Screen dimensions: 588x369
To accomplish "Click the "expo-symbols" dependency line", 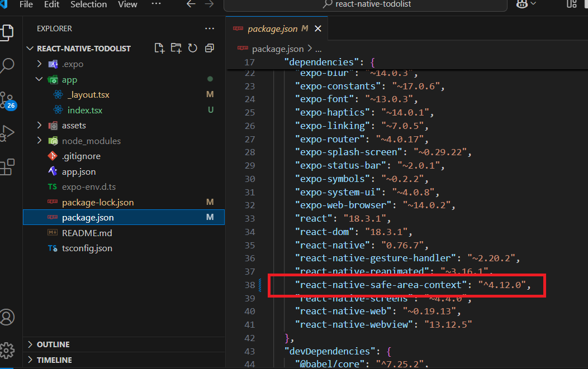I will click(x=362, y=179).
